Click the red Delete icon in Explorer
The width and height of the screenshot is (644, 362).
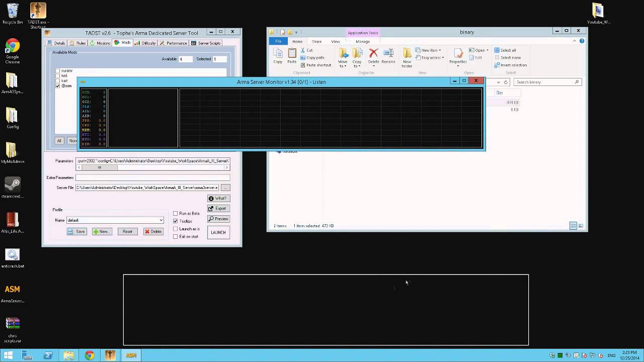coord(373,56)
